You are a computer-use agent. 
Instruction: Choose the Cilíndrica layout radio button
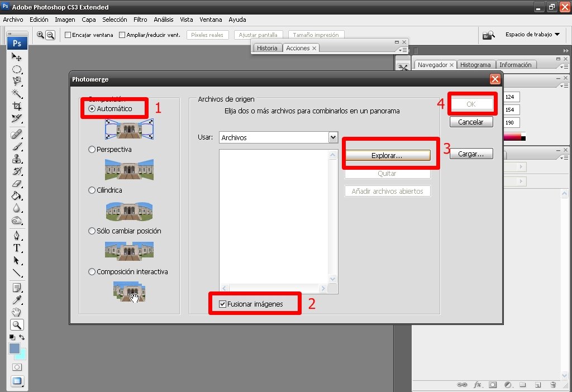[92, 190]
